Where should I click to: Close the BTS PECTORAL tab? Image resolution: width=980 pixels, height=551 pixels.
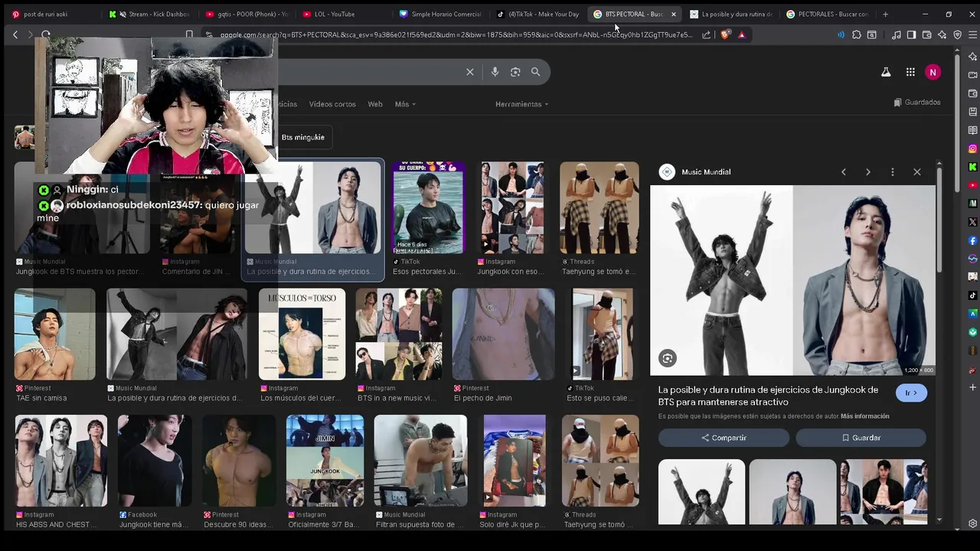pyautogui.click(x=674, y=14)
